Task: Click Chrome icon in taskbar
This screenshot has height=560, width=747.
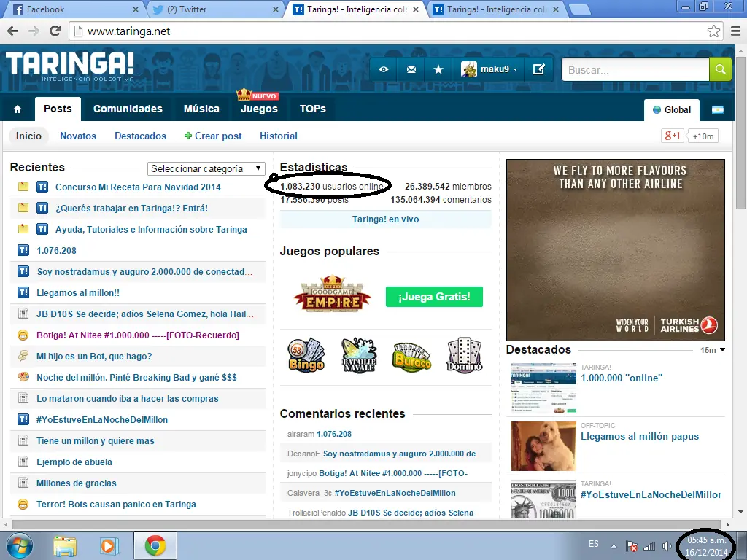Action: (x=155, y=545)
